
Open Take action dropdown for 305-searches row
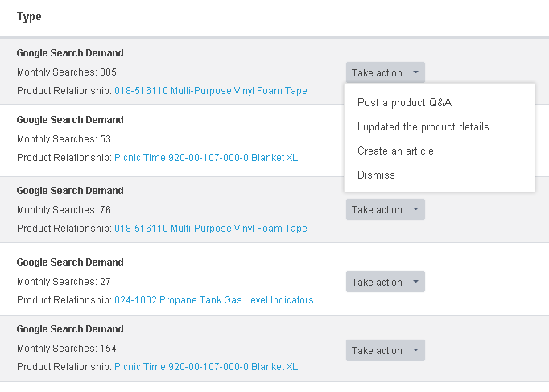point(385,72)
